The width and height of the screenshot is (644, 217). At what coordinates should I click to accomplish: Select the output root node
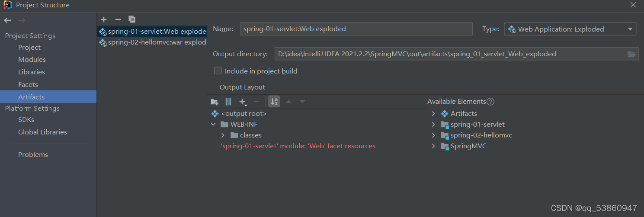(x=244, y=114)
